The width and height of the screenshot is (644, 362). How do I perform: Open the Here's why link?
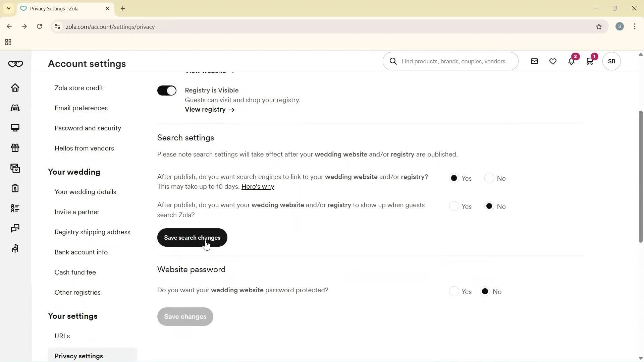258,186
